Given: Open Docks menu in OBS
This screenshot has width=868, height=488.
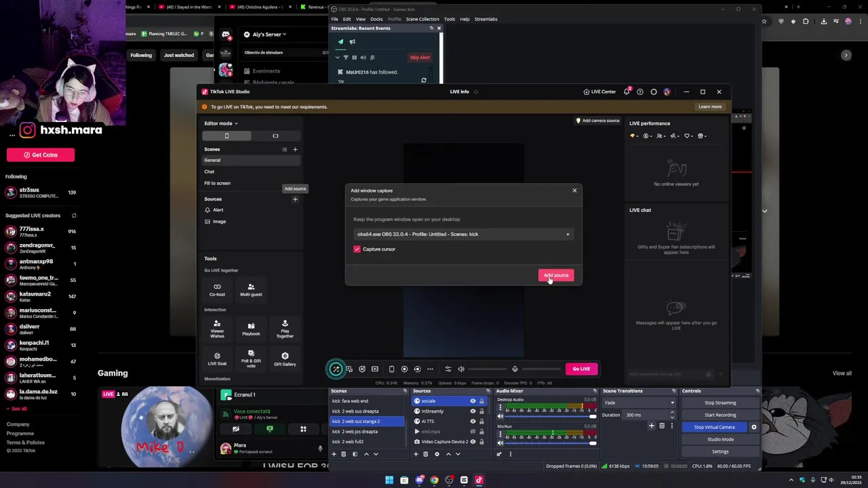Looking at the screenshot, I should click(x=376, y=19).
